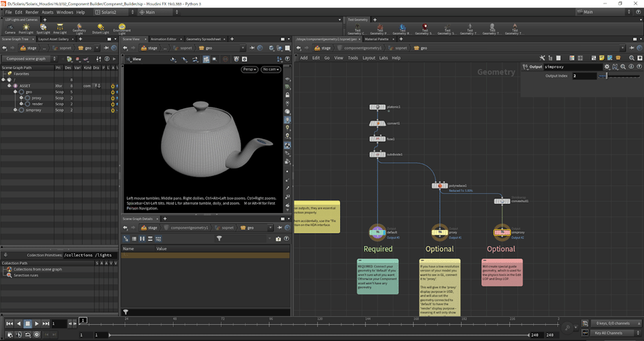Jump to the first frame of the timeline
Viewport: 644px width, 341px height.
(10, 323)
